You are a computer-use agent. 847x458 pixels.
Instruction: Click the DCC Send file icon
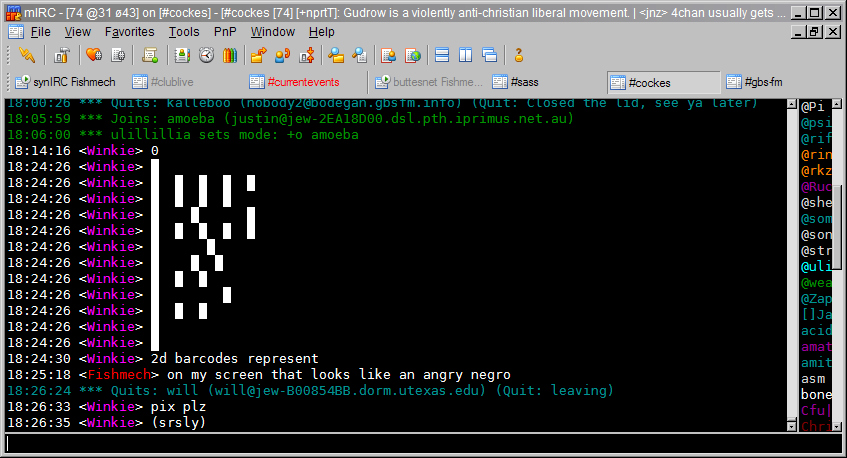259,55
